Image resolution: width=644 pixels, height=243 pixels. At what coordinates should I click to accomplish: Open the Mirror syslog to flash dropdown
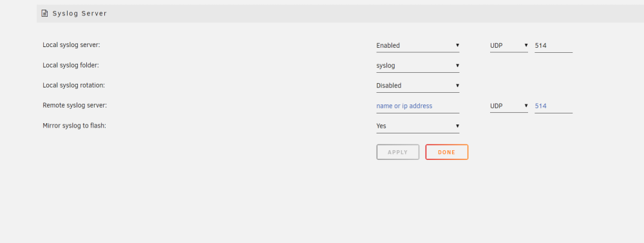[x=418, y=126]
